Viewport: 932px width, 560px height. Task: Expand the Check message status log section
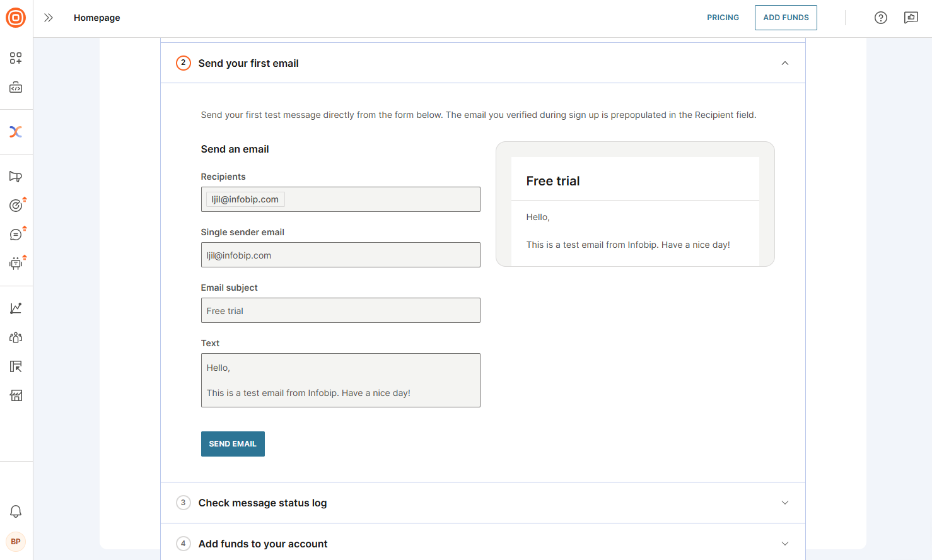[x=785, y=503]
